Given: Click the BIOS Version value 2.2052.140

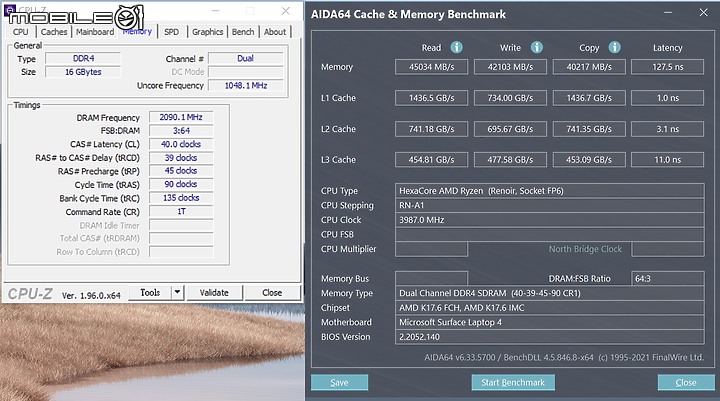Looking at the screenshot, I should [x=550, y=337].
